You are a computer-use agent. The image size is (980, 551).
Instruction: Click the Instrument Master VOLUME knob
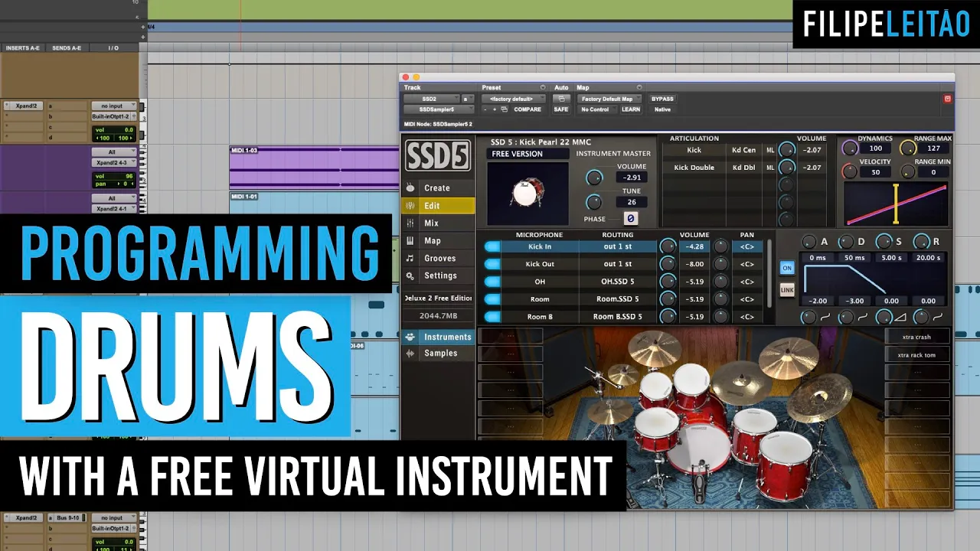click(x=594, y=178)
